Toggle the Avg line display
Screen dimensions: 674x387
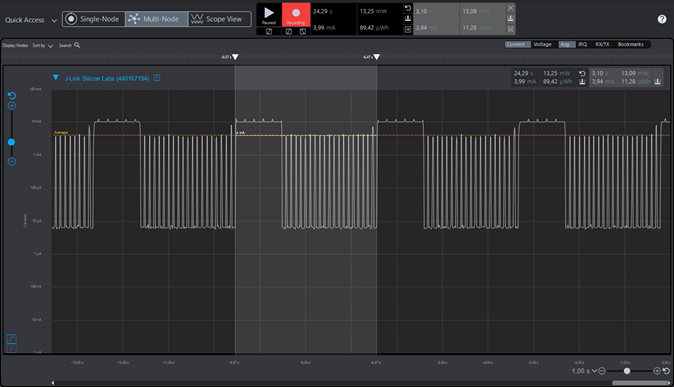tap(567, 44)
